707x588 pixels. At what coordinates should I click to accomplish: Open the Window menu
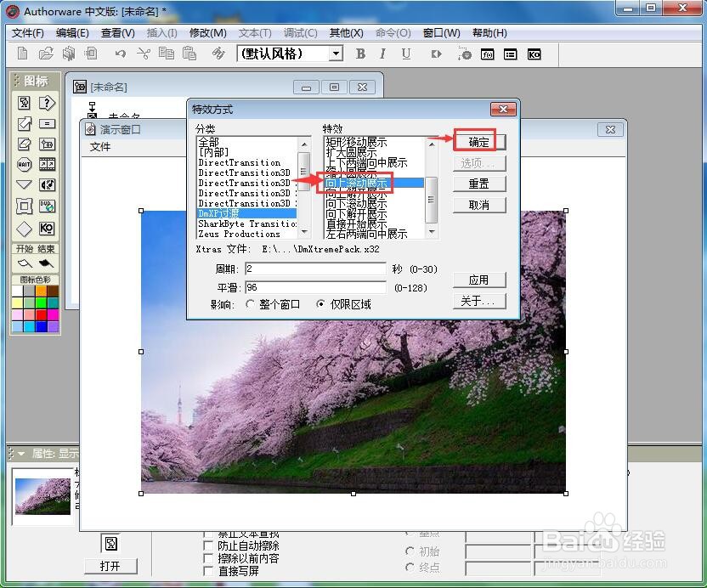[441, 33]
